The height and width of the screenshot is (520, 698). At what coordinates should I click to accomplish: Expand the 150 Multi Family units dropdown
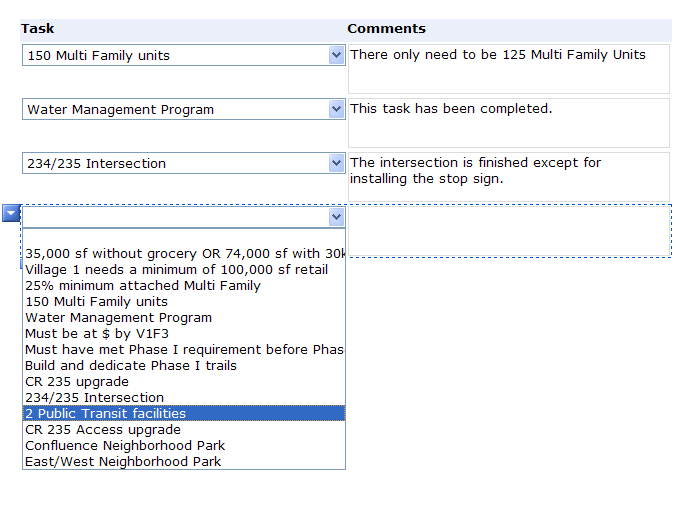tap(337, 56)
